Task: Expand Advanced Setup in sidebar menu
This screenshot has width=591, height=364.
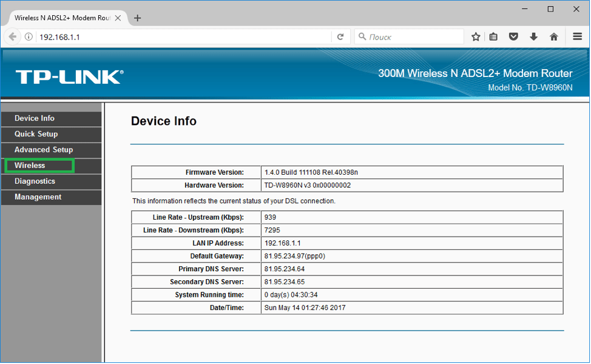Action: [44, 150]
